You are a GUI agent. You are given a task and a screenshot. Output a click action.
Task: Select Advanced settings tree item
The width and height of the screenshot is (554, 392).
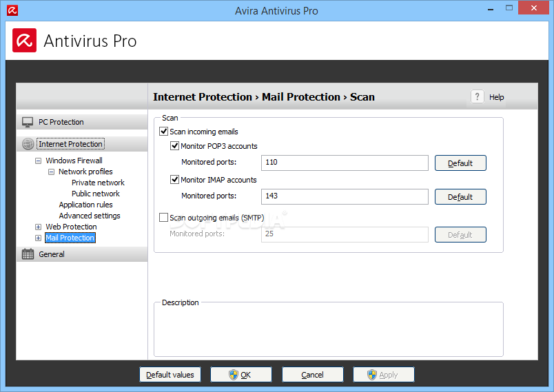[90, 216]
